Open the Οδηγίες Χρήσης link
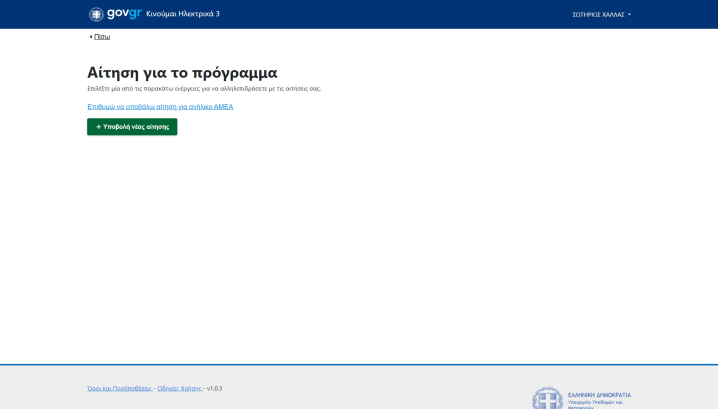This screenshot has width=718, height=409. (x=179, y=388)
